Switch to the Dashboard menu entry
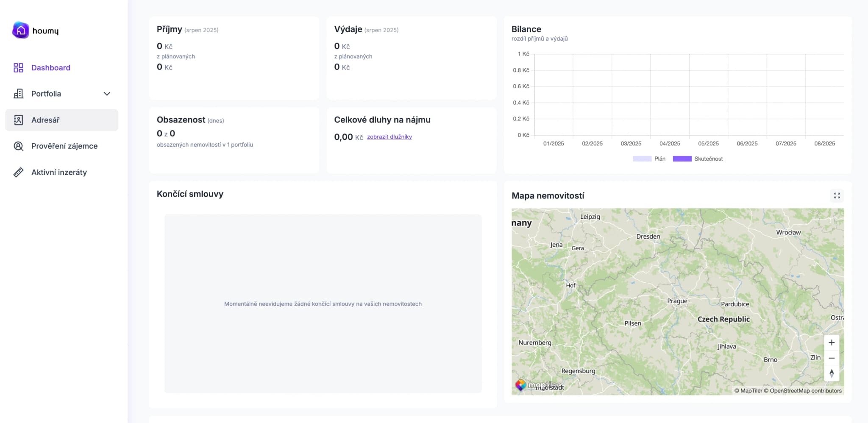The height and width of the screenshot is (423, 868). tap(50, 67)
